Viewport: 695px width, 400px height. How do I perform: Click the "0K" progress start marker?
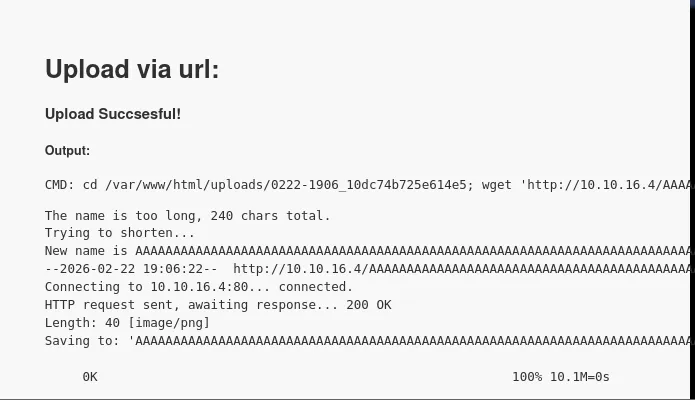coord(90,377)
